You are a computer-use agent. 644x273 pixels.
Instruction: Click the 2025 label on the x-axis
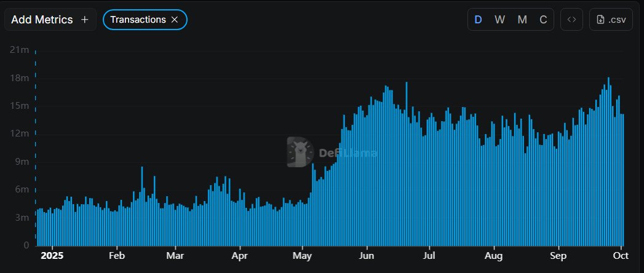52,255
